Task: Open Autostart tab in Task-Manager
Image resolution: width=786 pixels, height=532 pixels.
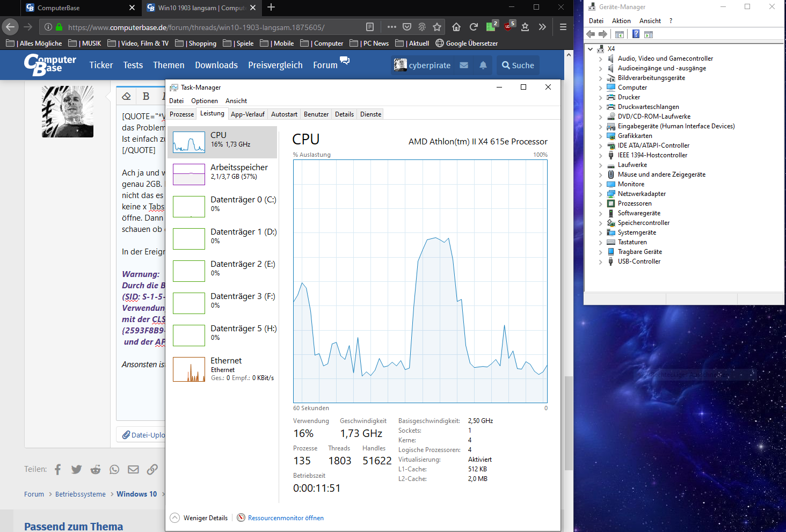Action: 284,114
